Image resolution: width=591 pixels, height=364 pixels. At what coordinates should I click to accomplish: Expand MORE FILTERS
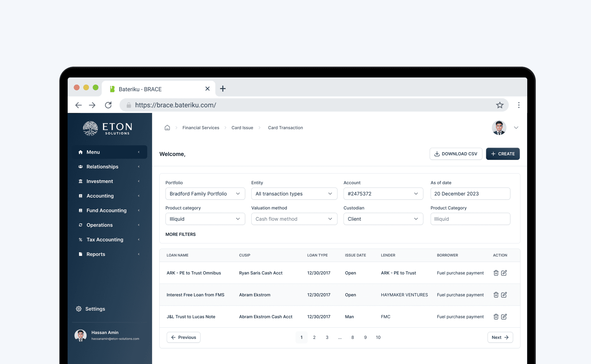click(180, 234)
